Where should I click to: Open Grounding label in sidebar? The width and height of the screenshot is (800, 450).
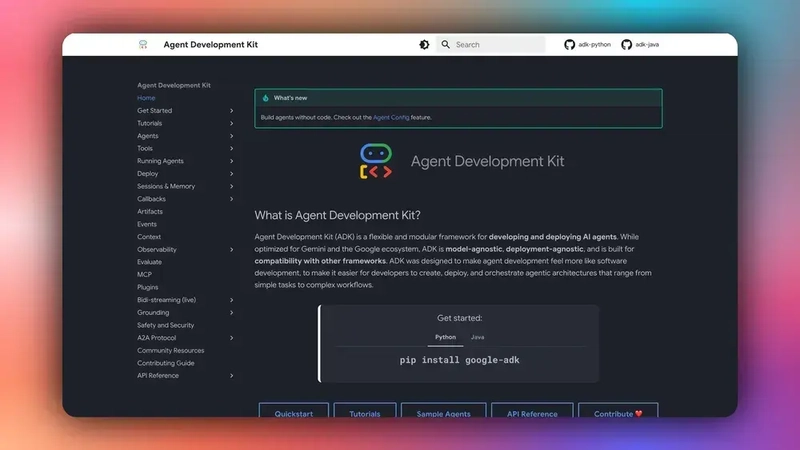[153, 313]
